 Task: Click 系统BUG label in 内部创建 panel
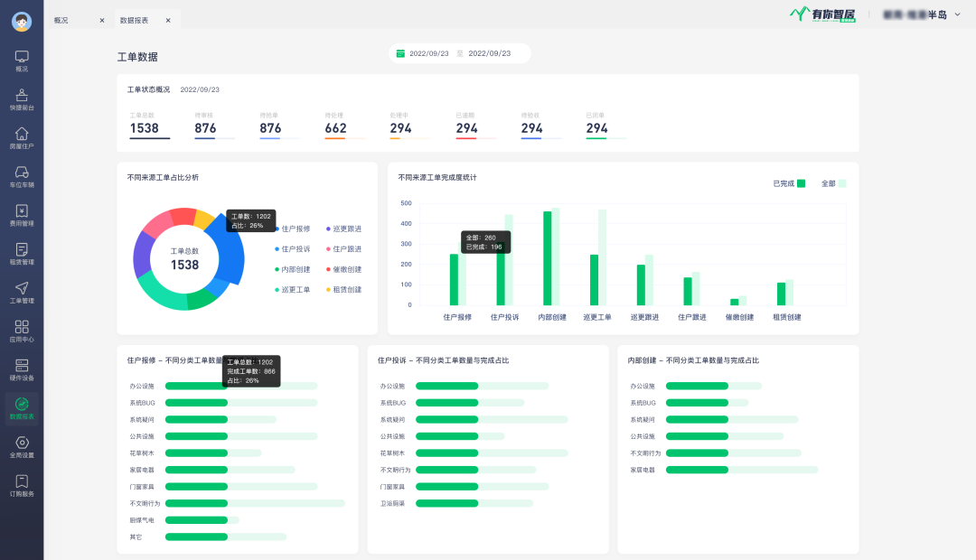643,403
